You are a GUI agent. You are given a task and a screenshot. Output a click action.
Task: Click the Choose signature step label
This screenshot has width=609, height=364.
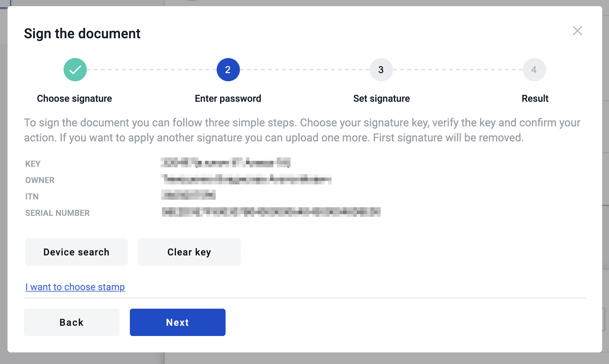tap(75, 98)
